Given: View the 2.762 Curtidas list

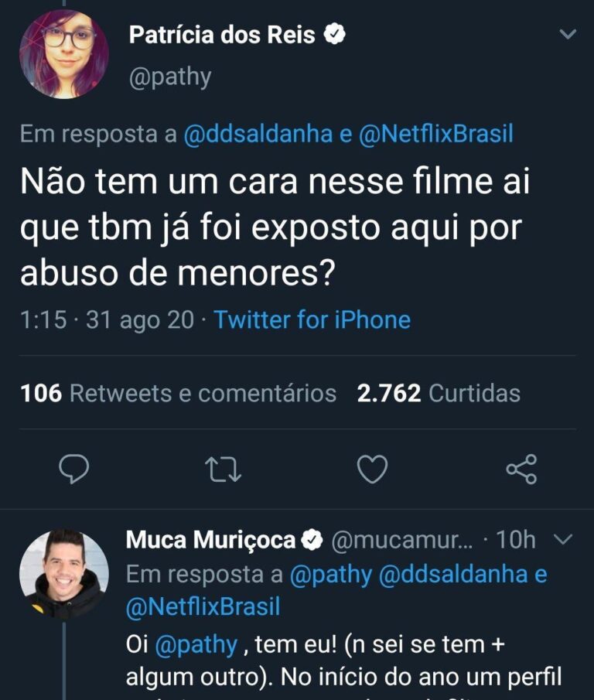Looking at the screenshot, I should (439, 394).
